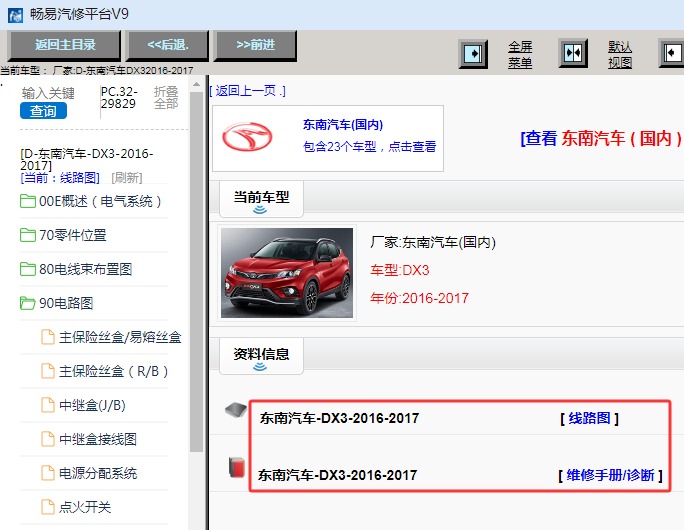
Task: Click folder icon beside 00E概述
Action: pos(27,201)
